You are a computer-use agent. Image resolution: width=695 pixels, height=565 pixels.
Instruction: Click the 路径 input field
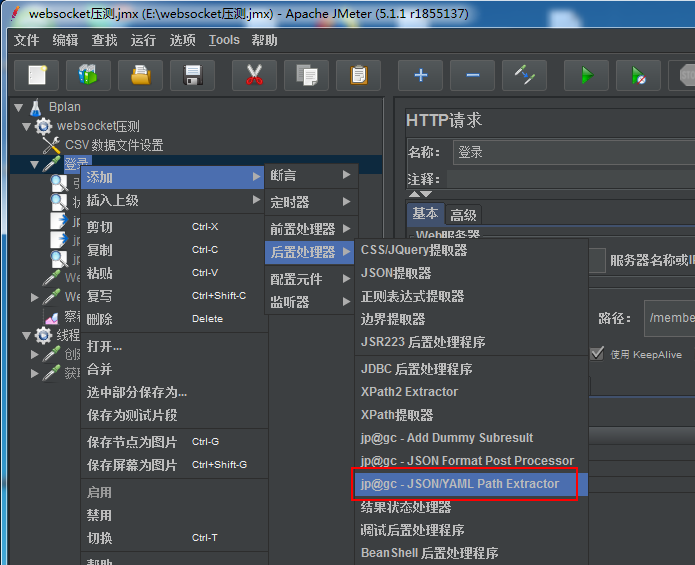pyautogui.click(x=669, y=318)
